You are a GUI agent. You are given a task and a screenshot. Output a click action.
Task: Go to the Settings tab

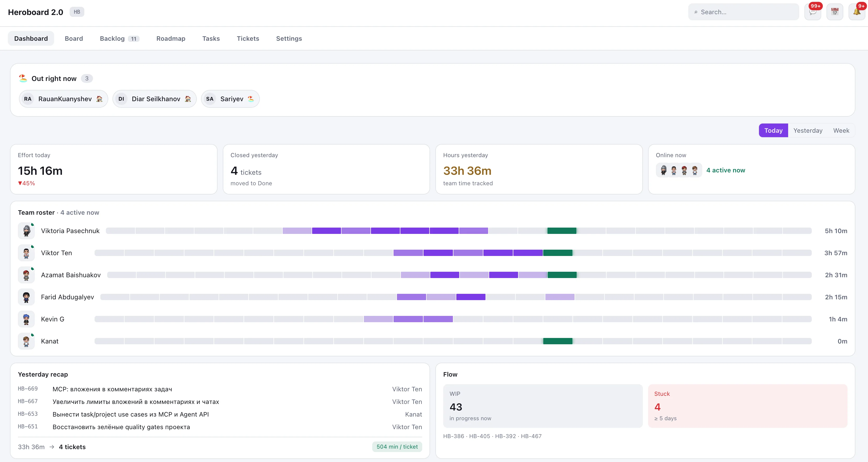(289, 38)
